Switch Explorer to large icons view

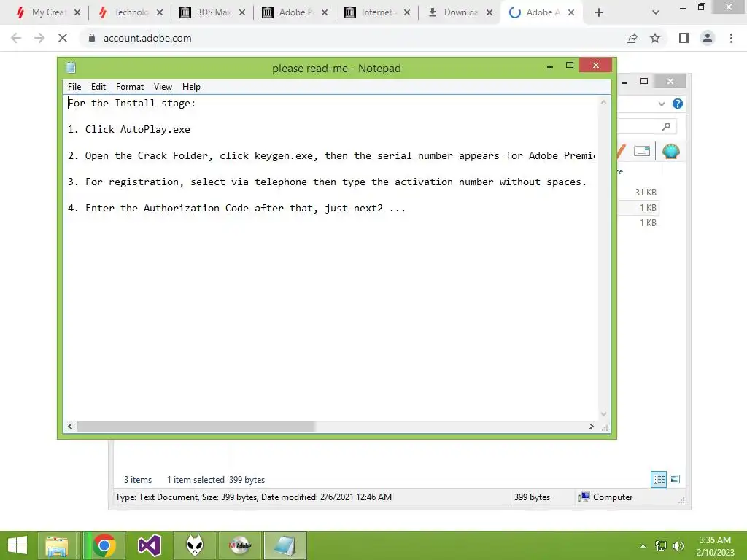[675, 479]
